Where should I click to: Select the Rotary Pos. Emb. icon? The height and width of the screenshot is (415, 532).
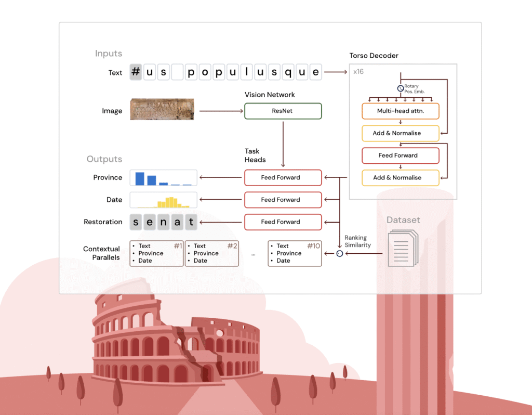tap(400, 88)
